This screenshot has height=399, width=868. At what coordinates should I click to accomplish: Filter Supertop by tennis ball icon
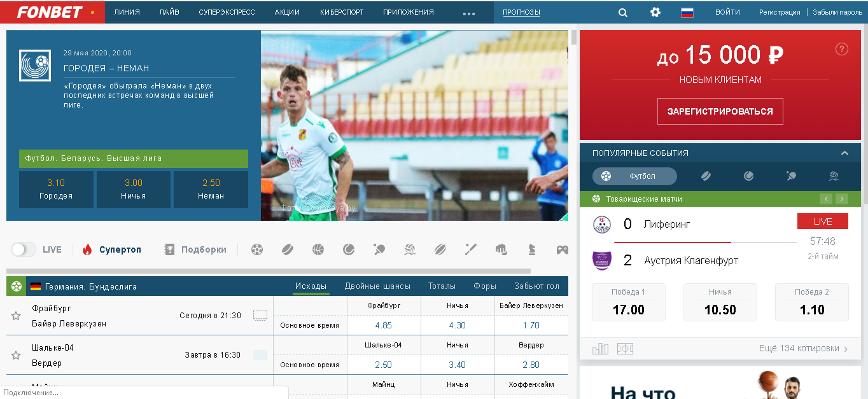349,249
